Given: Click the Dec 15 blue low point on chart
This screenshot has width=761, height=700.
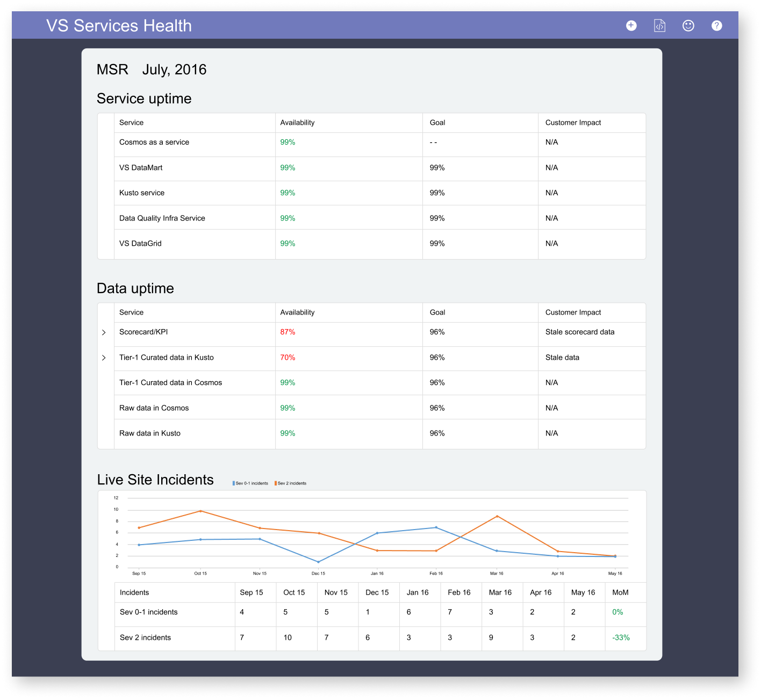Looking at the screenshot, I should pos(318,562).
